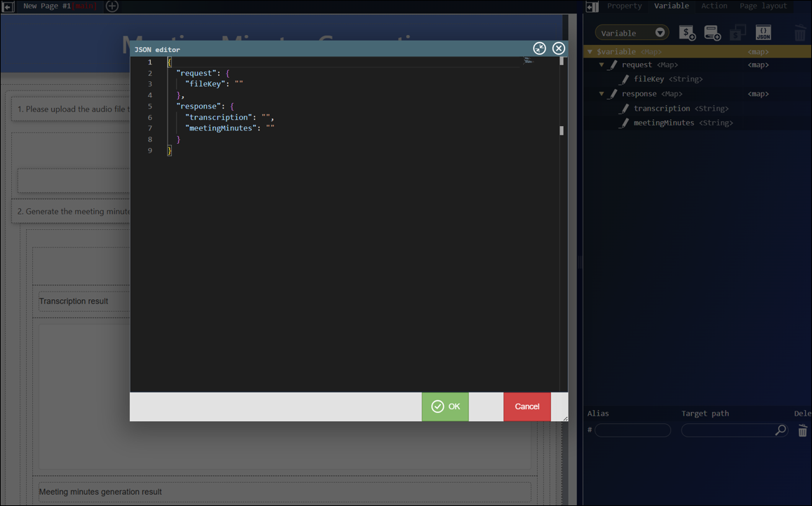The width and height of the screenshot is (812, 506).
Task: Shrink the JSON editor dialog with the collapse icon
Action: (539, 48)
